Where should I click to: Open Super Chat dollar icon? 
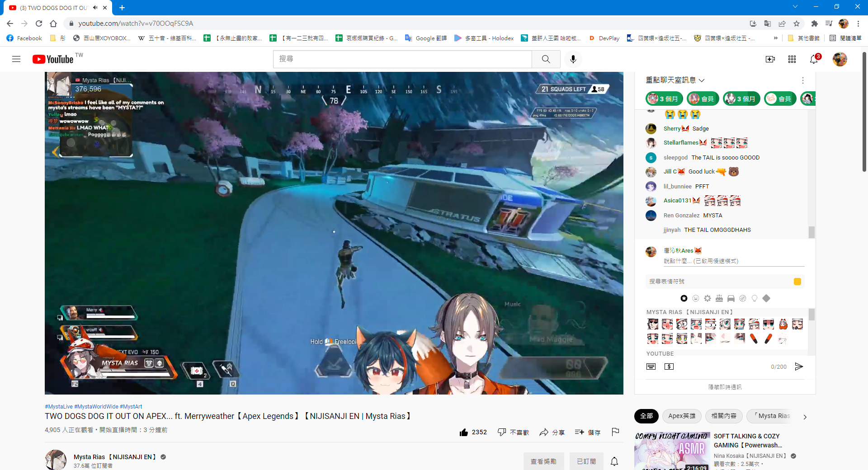(x=669, y=367)
